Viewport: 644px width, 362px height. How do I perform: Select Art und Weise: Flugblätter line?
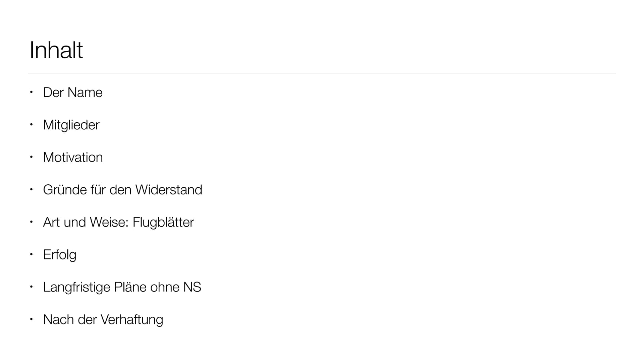click(118, 222)
